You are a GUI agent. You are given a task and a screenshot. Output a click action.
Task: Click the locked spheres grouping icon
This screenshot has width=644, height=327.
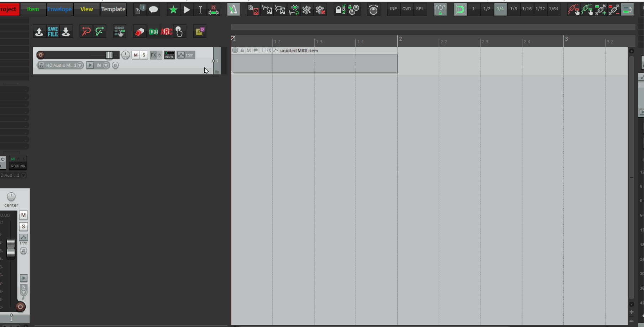pyautogui.click(x=354, y=10)
